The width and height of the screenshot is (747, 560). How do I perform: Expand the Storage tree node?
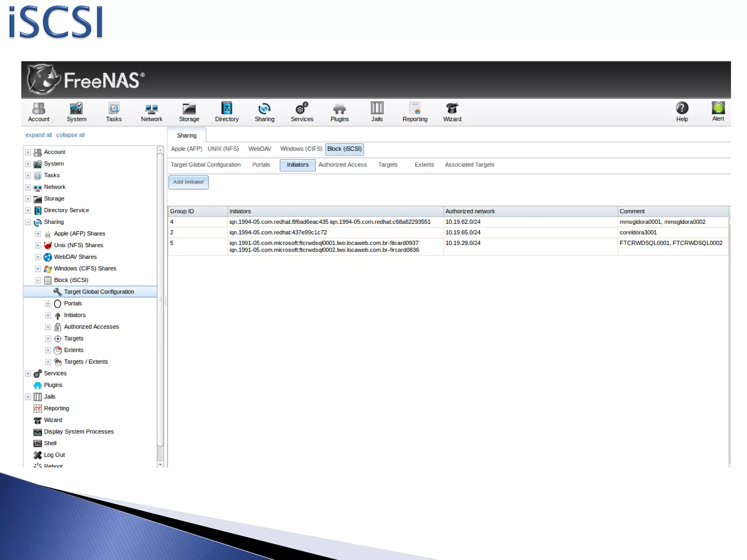pos(28,199)
